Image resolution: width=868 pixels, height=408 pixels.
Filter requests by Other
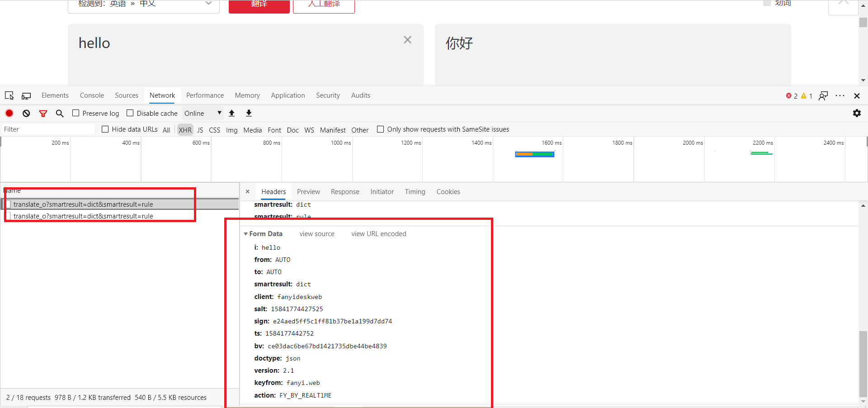[x=360, y=130]
